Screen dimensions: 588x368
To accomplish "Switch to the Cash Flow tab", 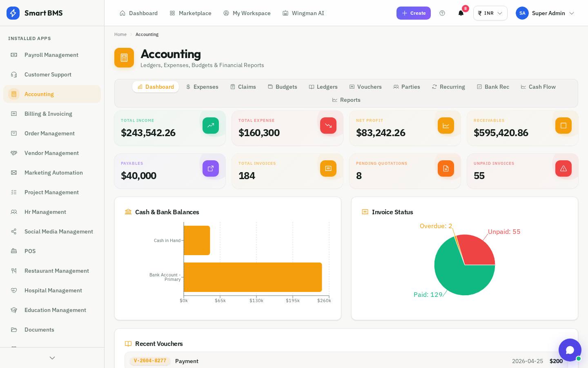I will coord(538,87).
